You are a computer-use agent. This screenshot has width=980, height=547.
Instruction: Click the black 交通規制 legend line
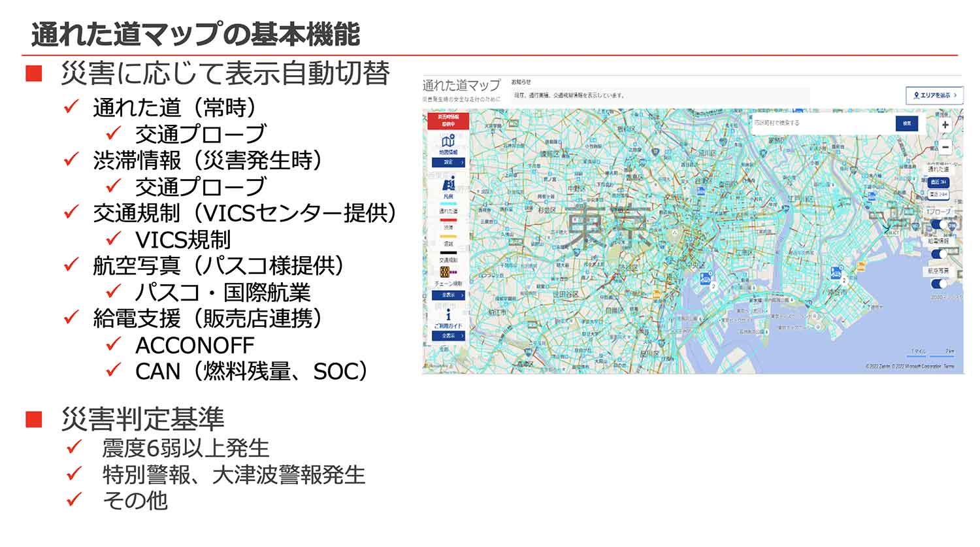click(x=448, y=253)
